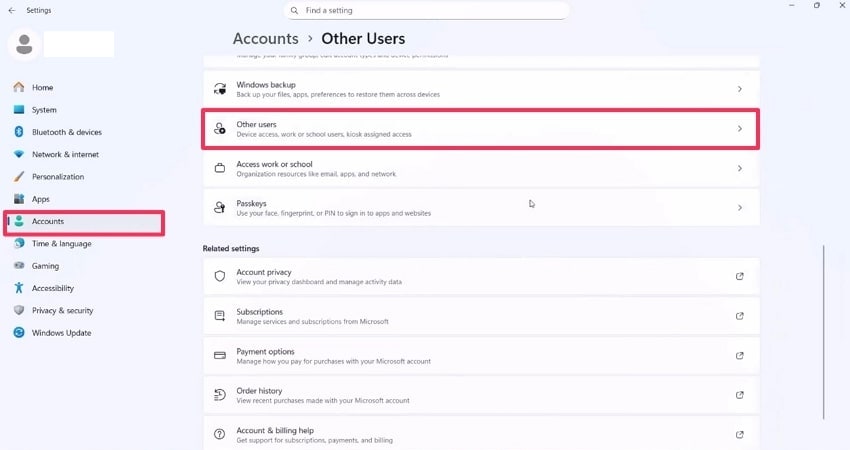This screenshot has height=450, width=850.
Task: Click the Subscriptions title text
Action: pyautogui.click(x=259, y=312)
